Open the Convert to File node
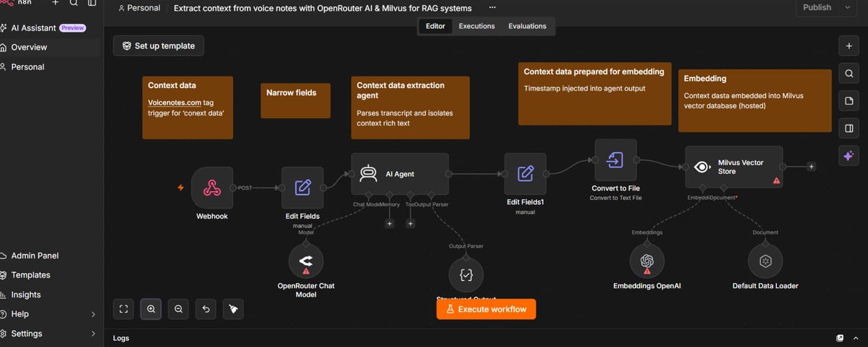Image resolution: width=868 pixels, height=347 pixels. point(616,160)
